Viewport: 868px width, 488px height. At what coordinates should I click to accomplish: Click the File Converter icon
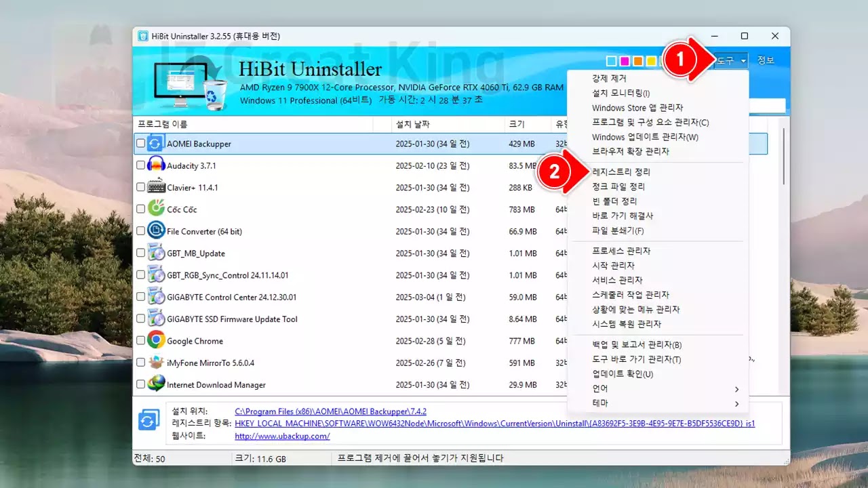[156, 231]
